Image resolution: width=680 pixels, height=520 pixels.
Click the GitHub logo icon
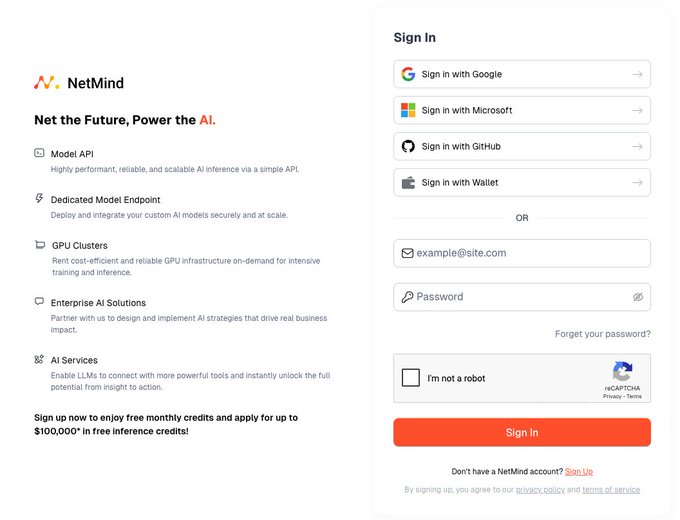coord(408,146)
